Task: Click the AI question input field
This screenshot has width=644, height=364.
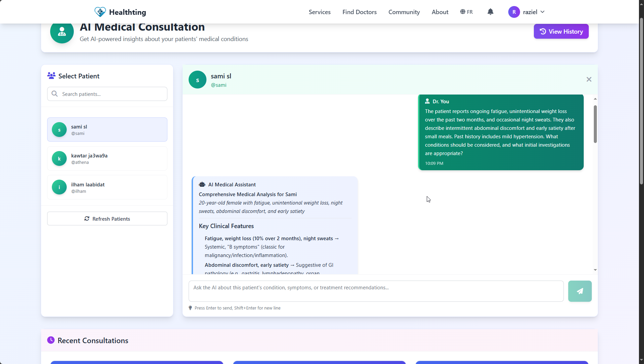Action: [375, 291]
